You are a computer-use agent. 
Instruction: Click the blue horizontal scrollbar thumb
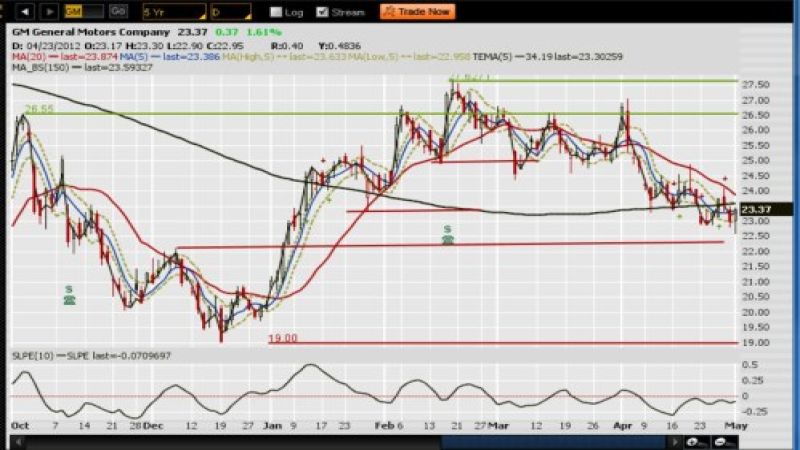tap(554, 442)
